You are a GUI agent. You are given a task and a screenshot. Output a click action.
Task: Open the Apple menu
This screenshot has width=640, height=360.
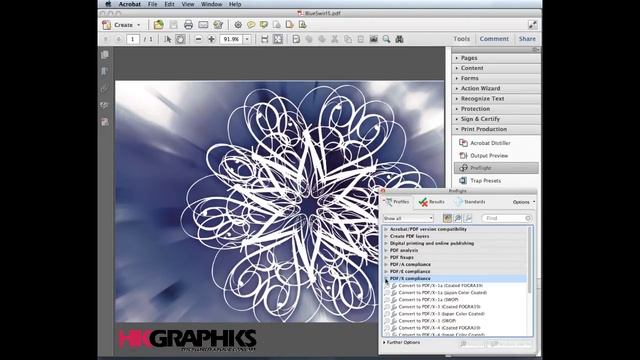coord(108,4)
